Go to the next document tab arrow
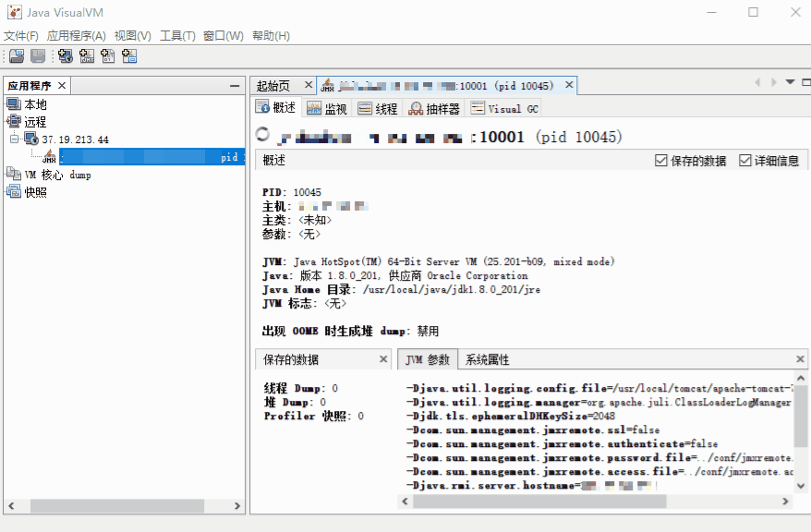 [x=774, y=82]
